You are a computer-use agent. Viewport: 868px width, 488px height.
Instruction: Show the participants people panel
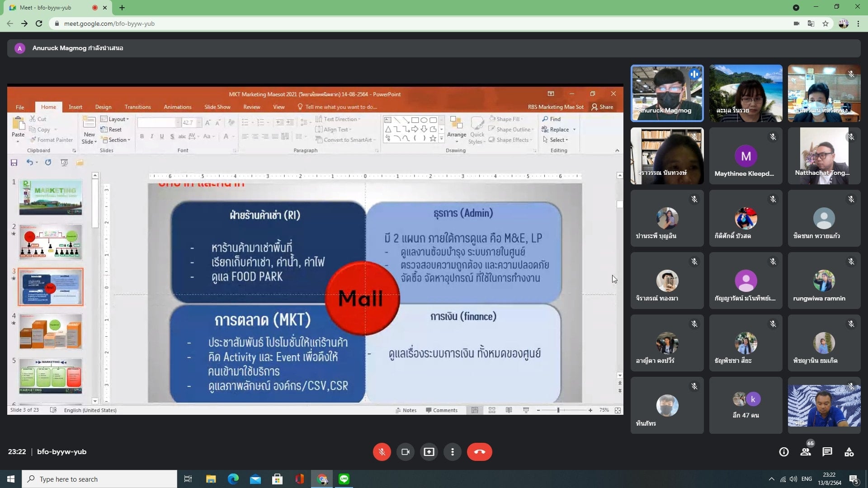[x=805, y=452]
